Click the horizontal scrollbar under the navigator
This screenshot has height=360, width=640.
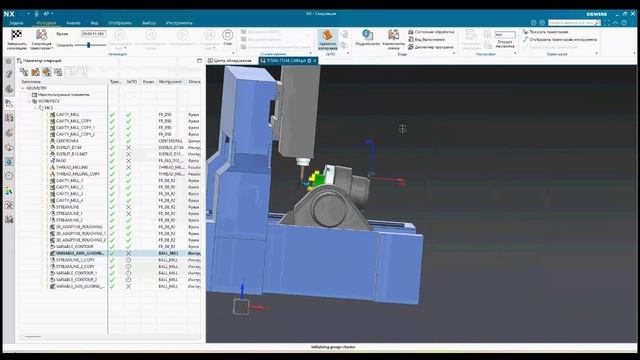pos(33,337)
